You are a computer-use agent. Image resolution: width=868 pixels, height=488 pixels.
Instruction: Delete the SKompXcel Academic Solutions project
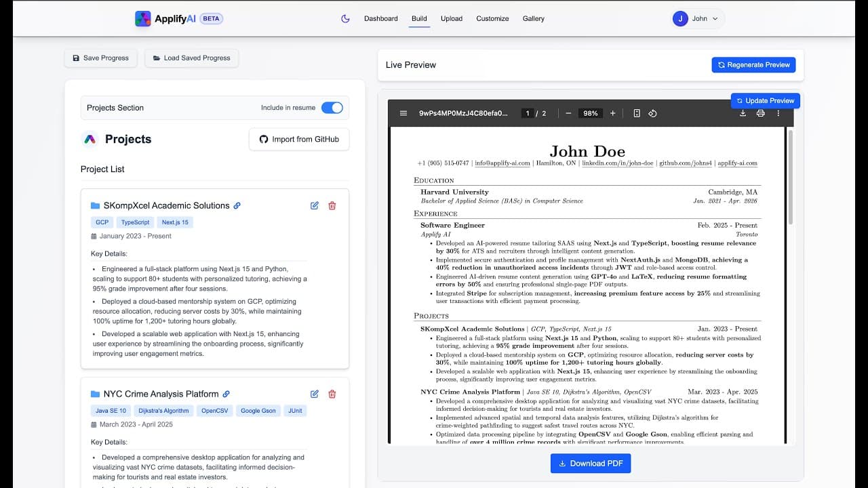[x=332, y=205]
